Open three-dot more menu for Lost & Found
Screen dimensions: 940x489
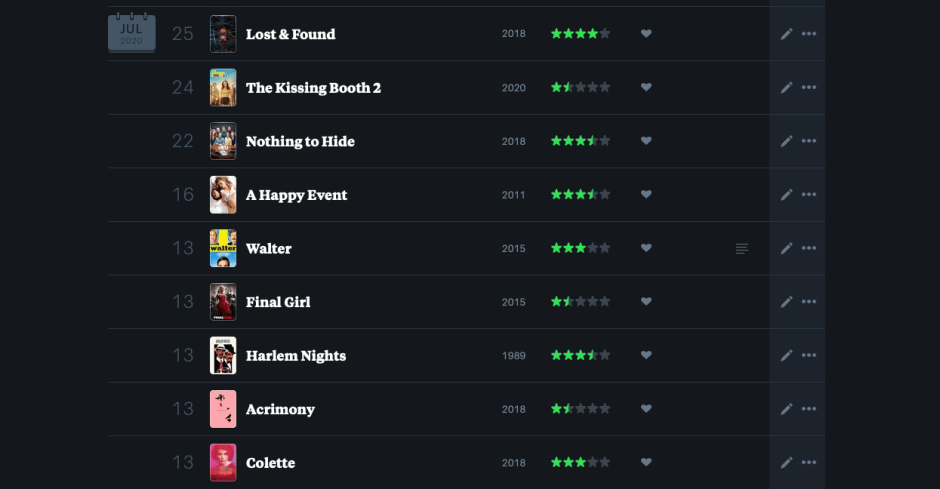click(x=809, y=34)
